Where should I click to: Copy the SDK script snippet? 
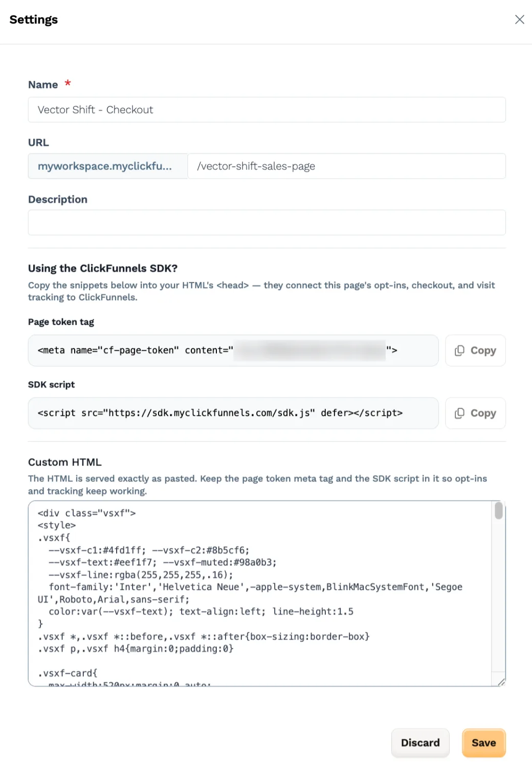[475, 413]
